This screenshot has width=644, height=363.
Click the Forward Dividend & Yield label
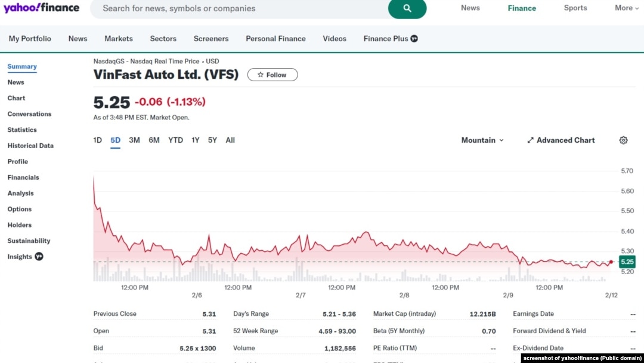click(x=549, y=331)
